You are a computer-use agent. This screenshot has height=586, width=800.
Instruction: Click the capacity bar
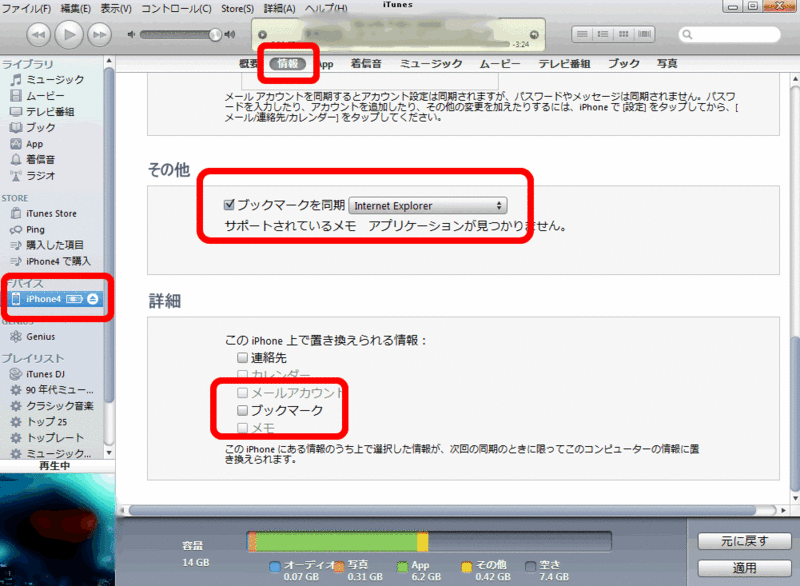click(429, 542)
